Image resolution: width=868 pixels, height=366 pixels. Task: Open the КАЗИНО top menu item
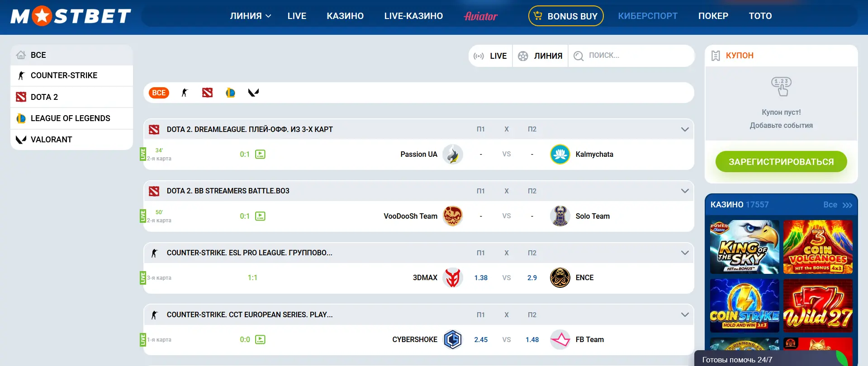click(345, 16)
